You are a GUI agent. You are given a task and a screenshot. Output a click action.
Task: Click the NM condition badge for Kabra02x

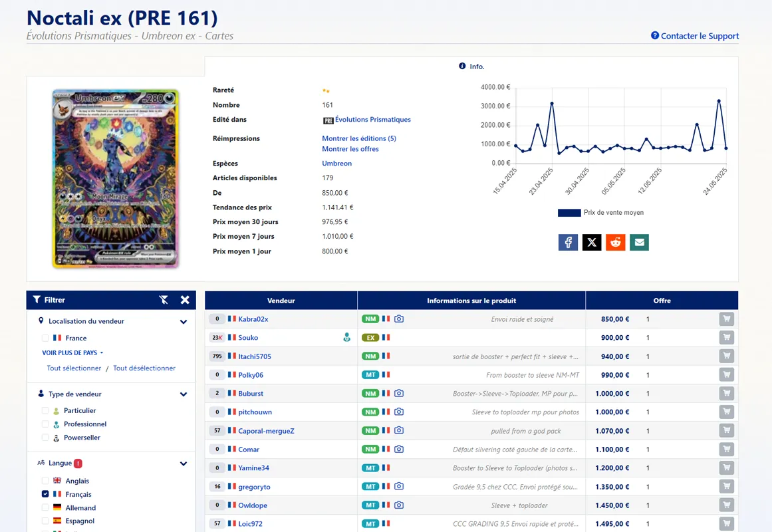click(x=370, y=319)
